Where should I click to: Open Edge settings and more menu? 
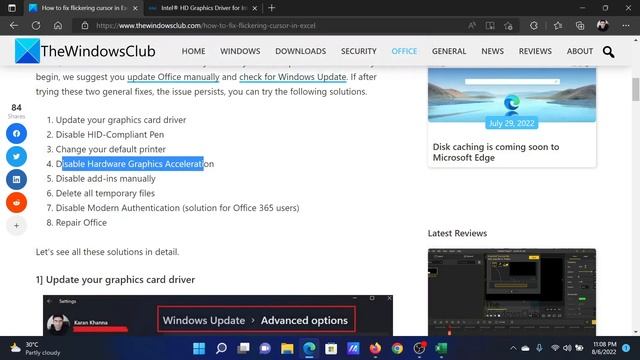[x=626, y=26]
